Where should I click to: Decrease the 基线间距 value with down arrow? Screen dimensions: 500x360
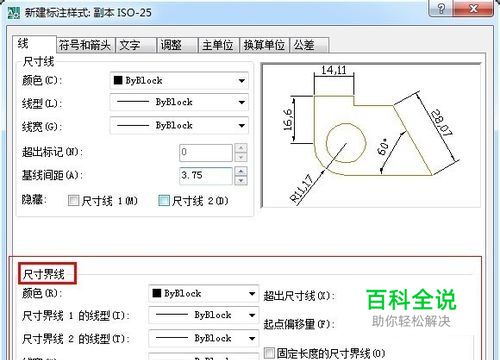click(x=241, y=180)
